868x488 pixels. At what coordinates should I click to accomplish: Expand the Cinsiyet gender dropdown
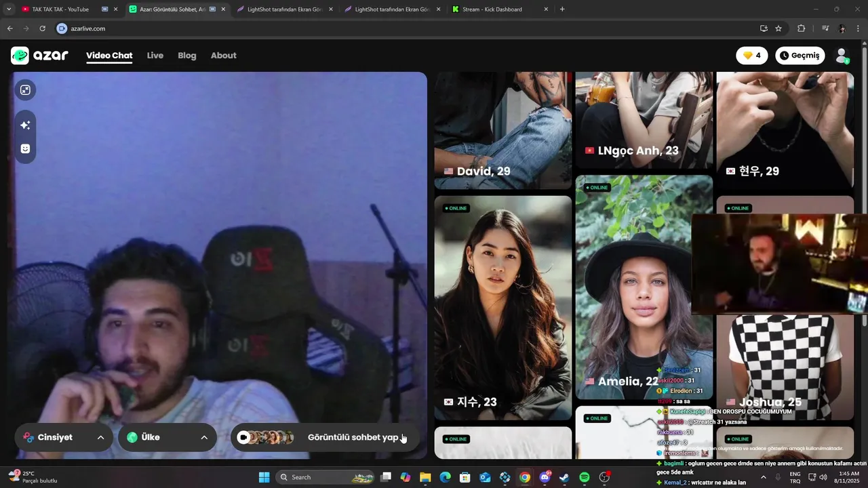tap(64, 437)
